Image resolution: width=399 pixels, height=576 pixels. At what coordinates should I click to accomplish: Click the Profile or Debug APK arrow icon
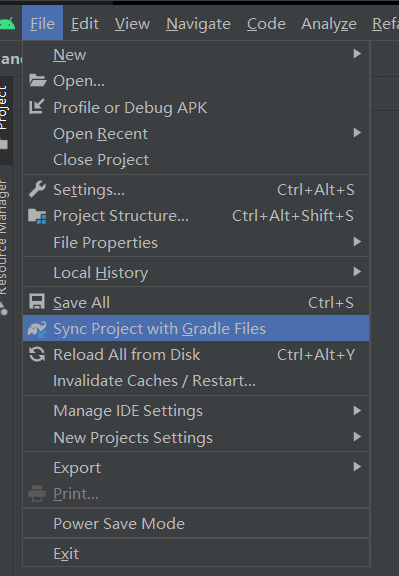(x=37, y=107)
